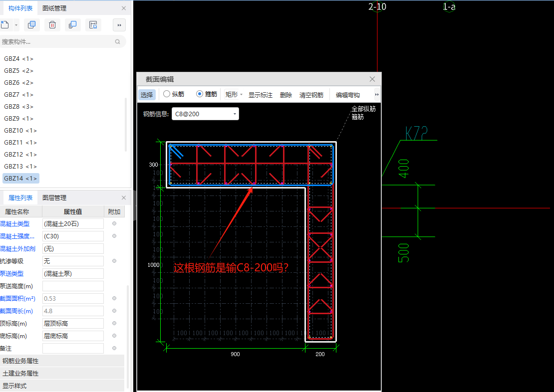The width and height of the screenshot is (554, 392).
Task: Show more section editor tools overflow arrow
Action: coord(377,94)
